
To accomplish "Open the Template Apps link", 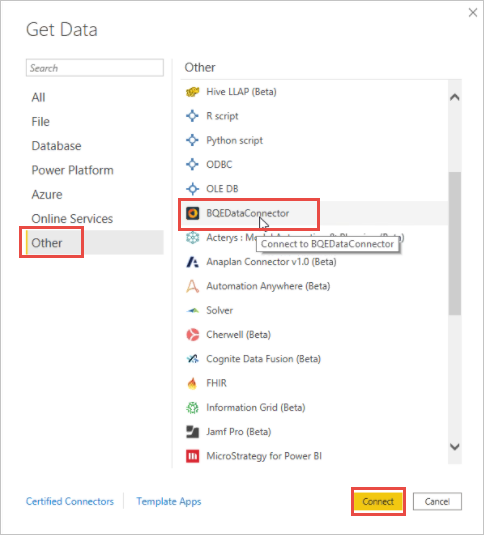I will pos(169,502).
